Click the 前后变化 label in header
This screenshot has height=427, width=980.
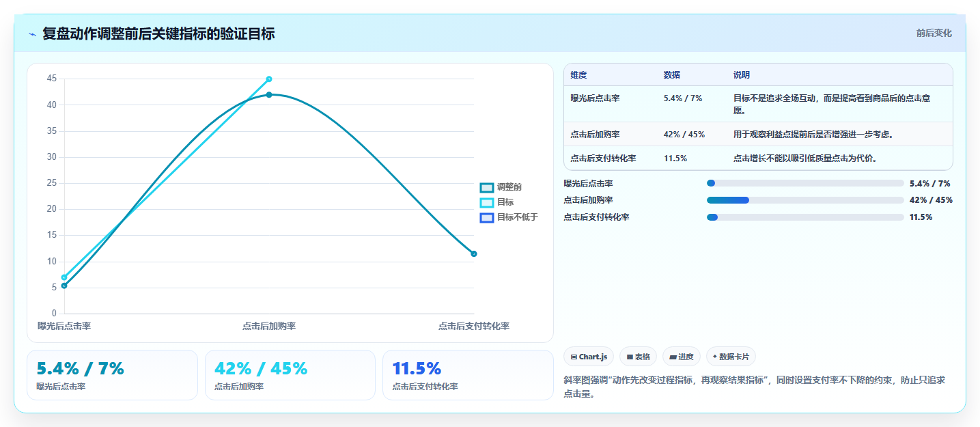934,33
